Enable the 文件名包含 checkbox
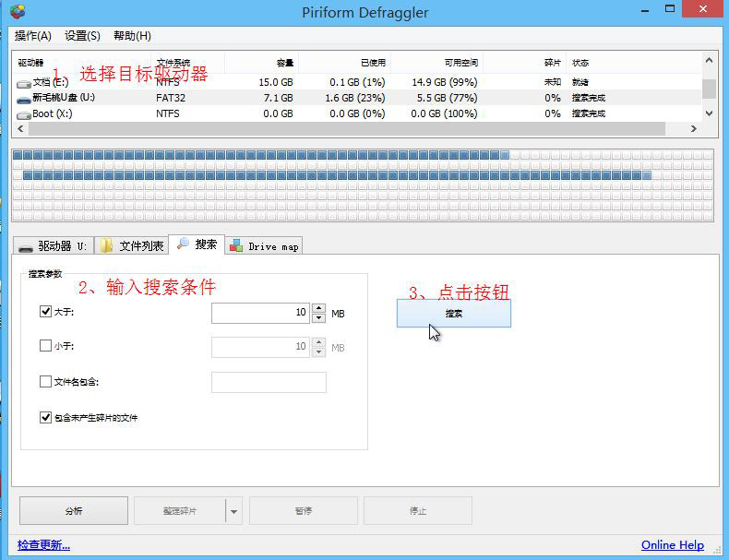 (45, 382)
